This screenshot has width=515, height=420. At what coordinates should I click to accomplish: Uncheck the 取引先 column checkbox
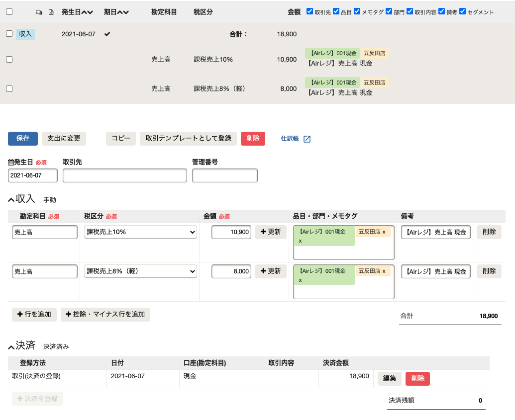point(309,11)
